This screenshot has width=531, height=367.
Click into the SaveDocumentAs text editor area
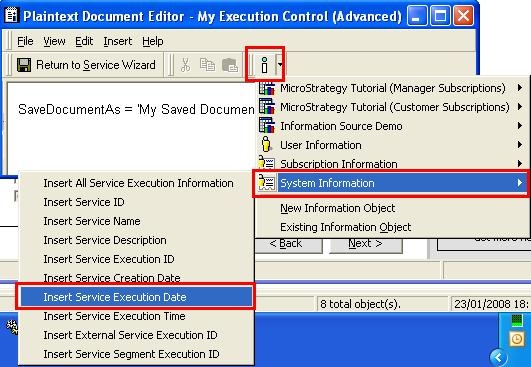[130, 129]
